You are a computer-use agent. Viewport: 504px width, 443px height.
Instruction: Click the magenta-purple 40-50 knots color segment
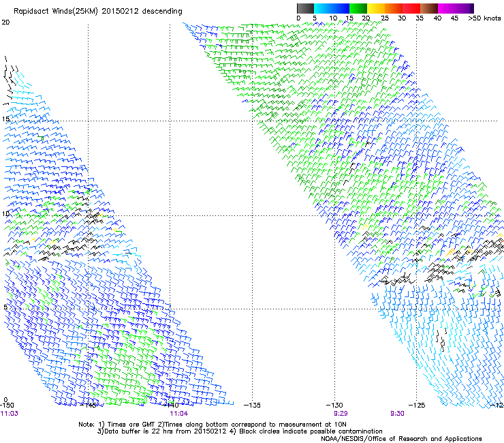point(456,8)
